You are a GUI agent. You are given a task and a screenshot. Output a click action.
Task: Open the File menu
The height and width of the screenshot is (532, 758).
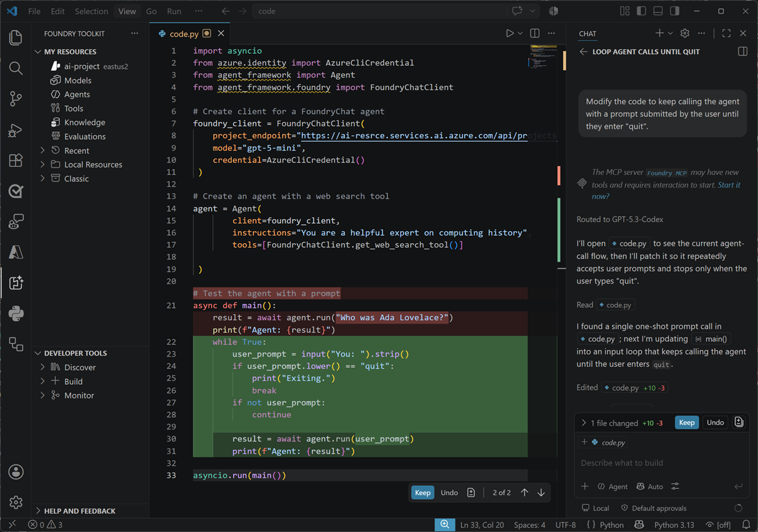click(x=34, y=11)
